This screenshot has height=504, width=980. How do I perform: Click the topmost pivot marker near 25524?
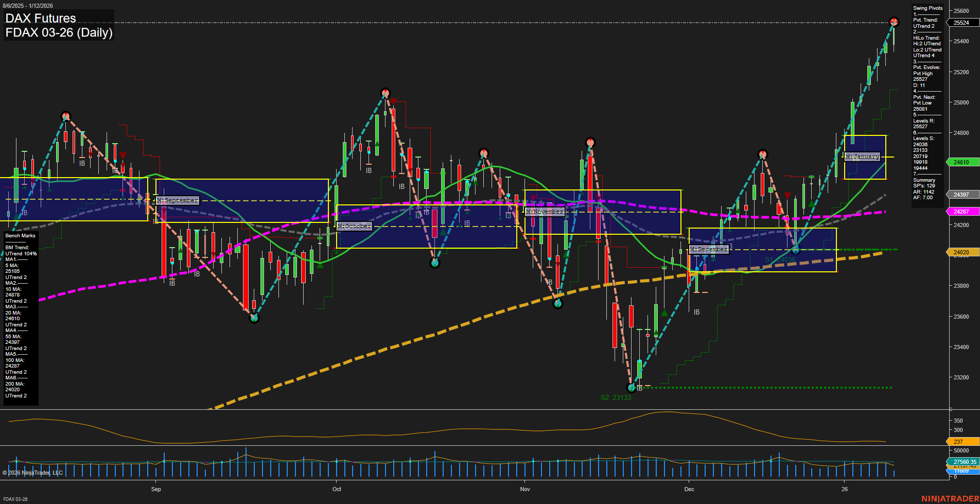point(894,22)
